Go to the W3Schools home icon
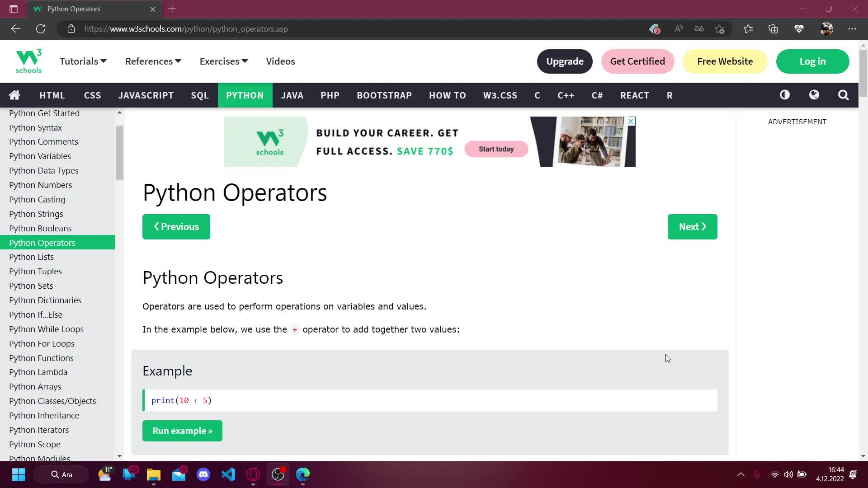 pyautogui.click(x=14, y=95)
